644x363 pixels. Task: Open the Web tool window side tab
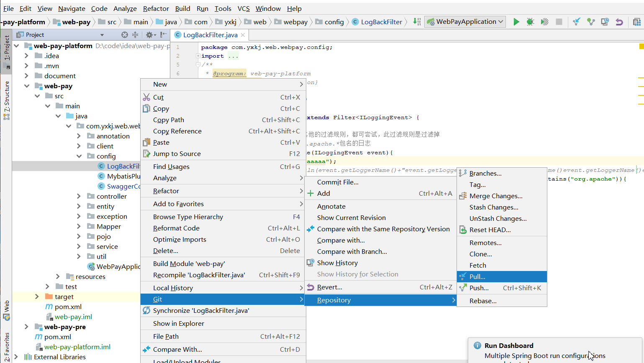point(6,310)
